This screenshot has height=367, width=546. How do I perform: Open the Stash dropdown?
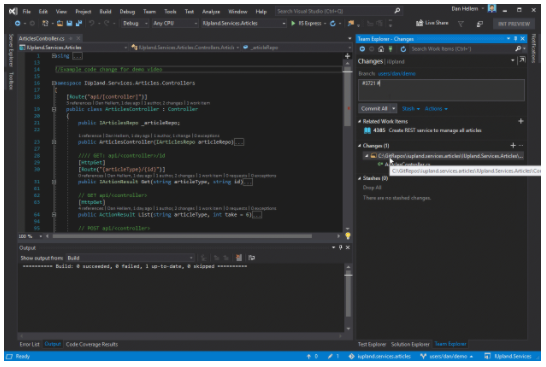[x=411, y=109]
